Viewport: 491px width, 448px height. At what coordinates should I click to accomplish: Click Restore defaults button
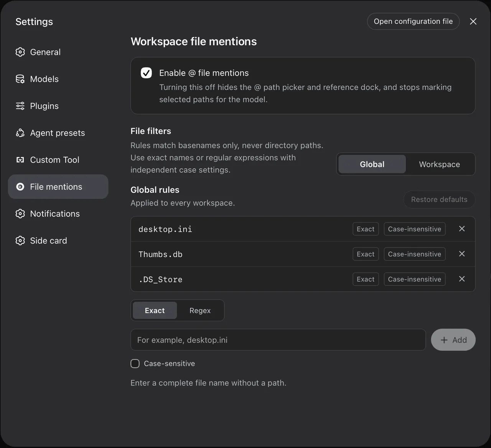(x=439, y=199)
